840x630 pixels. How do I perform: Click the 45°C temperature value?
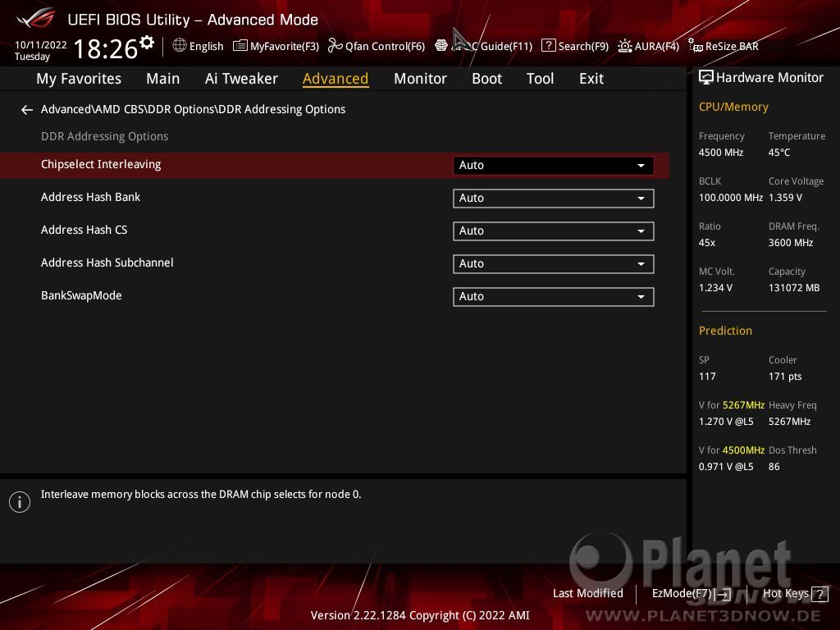(779, 153)
